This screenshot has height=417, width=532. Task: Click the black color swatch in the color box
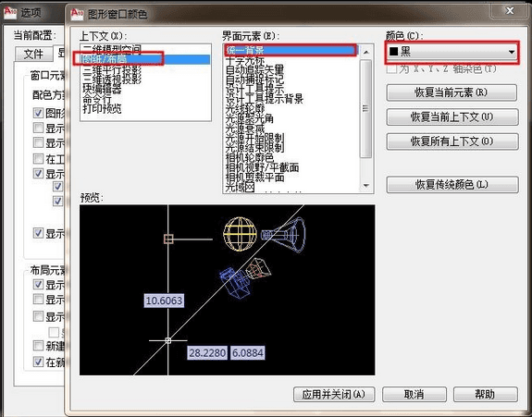pyautogui.click(x=393, y=52)
